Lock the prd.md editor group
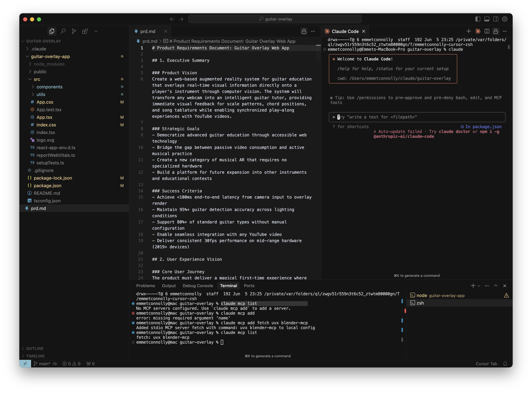532x393 pixels. [x=304, y=31]
